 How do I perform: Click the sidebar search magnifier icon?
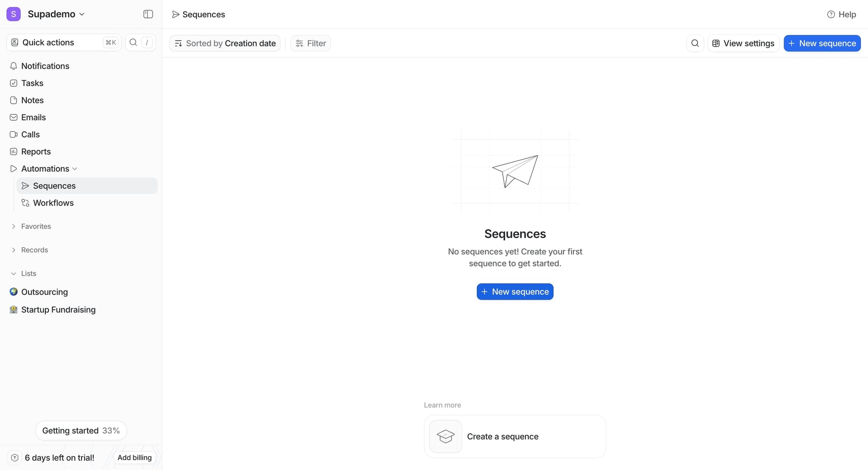[133, 42]
